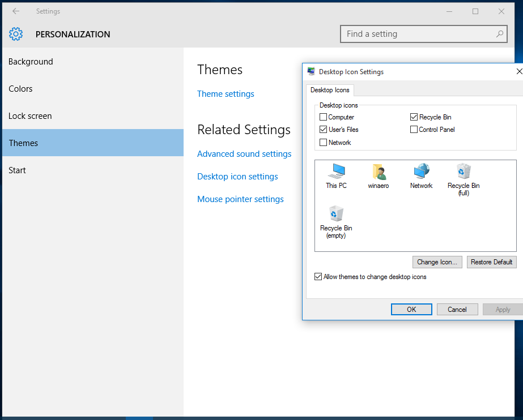Minimize the Settings window

[449, 11]
